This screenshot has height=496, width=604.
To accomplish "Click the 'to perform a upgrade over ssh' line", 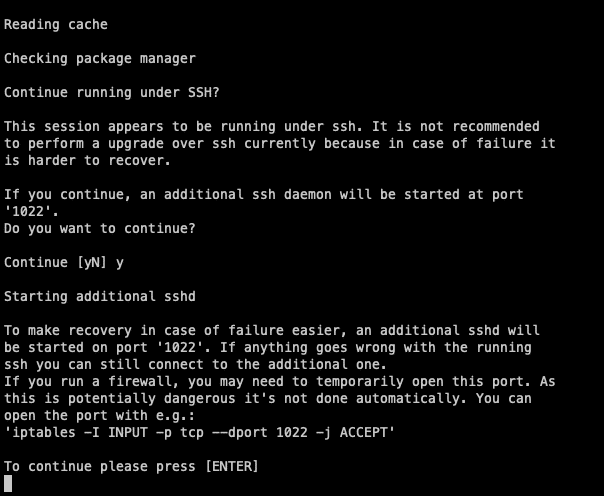I will click(279, 143).
